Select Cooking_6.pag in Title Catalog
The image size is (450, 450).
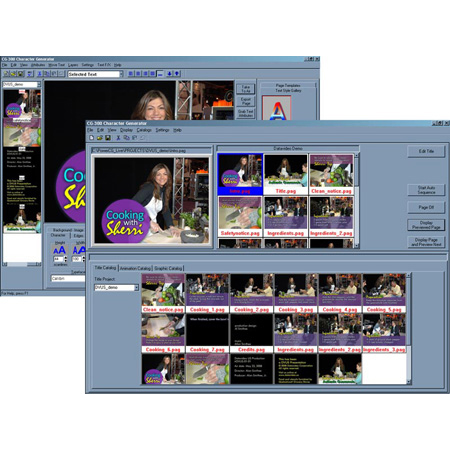[x=163, y=333]
